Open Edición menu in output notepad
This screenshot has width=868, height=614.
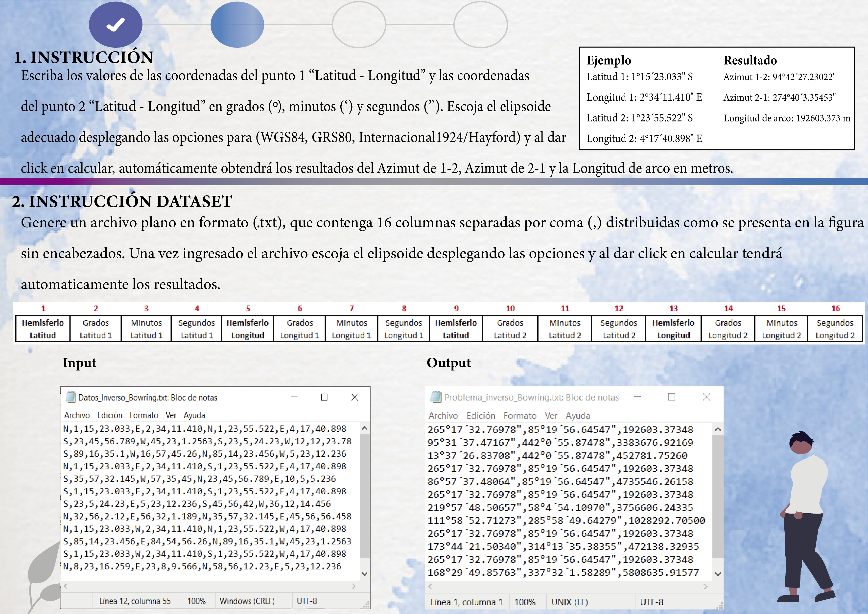[x=480, y=416]
